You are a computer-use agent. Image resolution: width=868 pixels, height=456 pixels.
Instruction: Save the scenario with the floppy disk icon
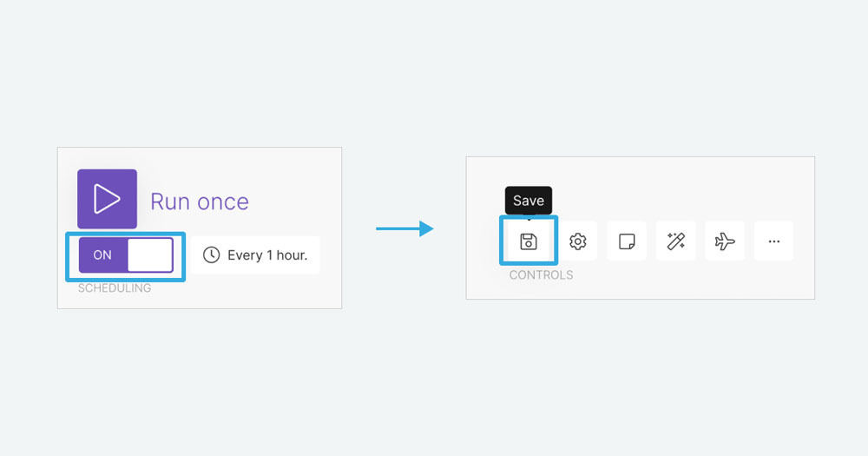[x=529, y=241]
